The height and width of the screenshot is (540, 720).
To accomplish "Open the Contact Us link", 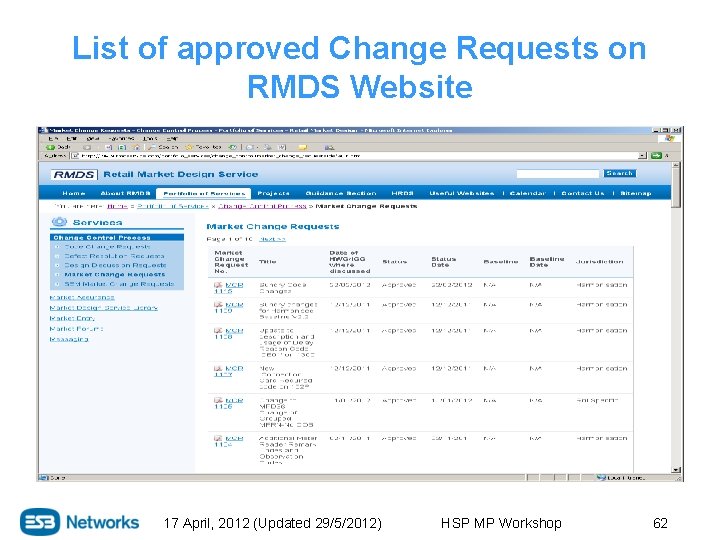I will tap(583, 193).
